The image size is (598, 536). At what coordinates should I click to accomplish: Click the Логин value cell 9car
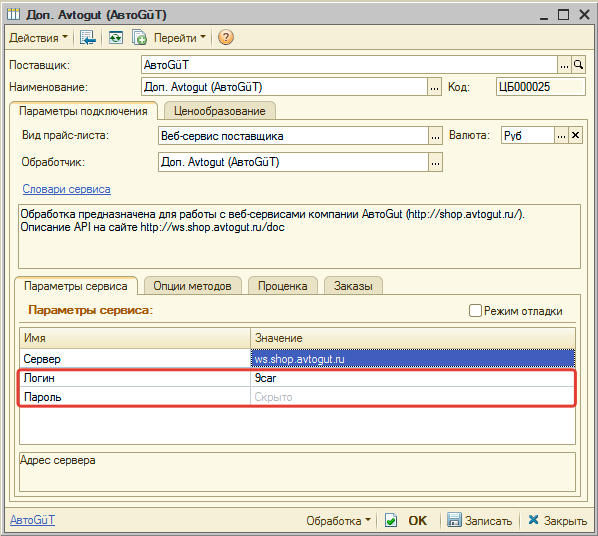coord(413,378)
